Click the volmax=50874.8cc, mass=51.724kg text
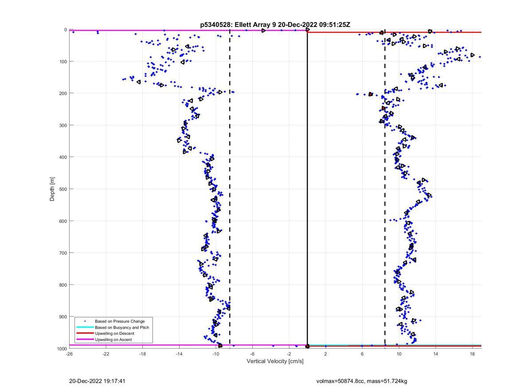This screenshot has width=532, height=392. click(362, 381)
